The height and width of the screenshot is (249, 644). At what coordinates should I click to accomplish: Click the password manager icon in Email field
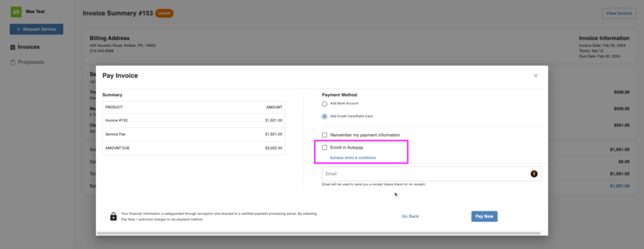[534, 174]
